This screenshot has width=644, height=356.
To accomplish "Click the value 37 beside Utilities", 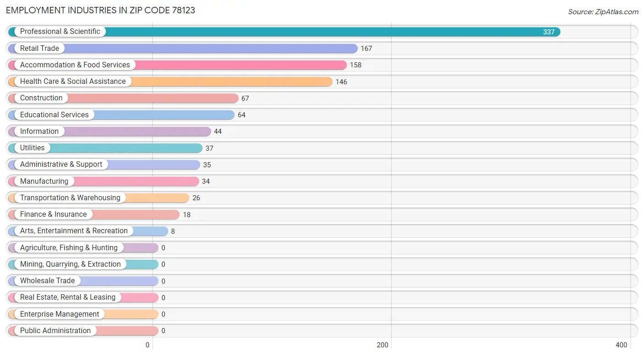I will pyautogui.click(x=209, y=148).
